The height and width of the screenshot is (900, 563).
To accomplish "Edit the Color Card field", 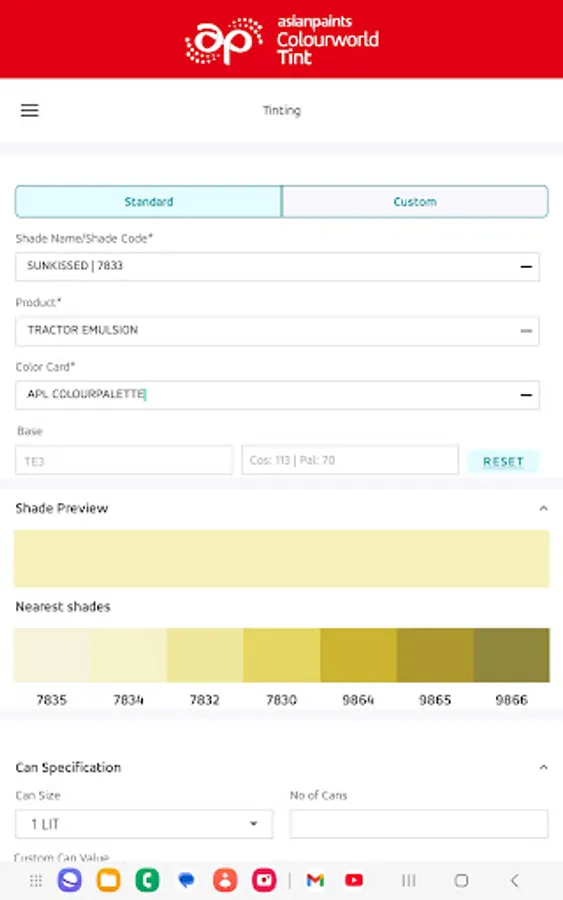I will click(x=277, y=395).
